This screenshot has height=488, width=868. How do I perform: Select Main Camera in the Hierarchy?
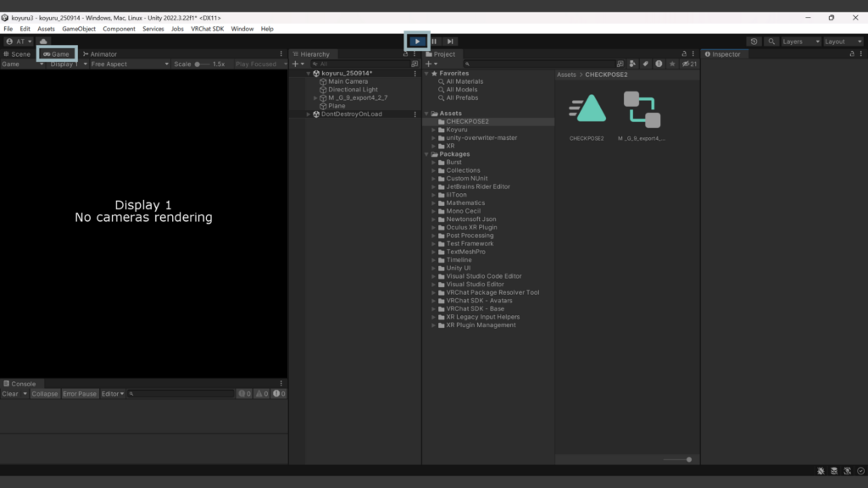point(348,81)
